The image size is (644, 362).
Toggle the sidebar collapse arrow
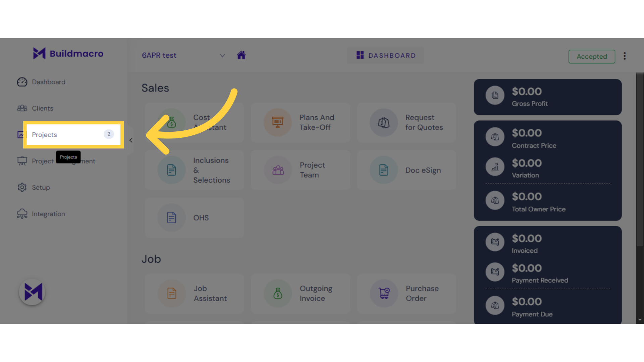pos(131,140)
